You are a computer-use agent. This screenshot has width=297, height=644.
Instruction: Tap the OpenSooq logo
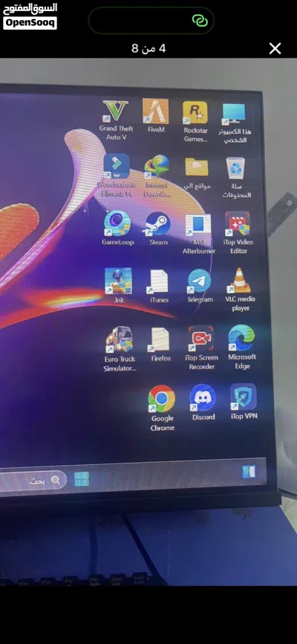click(30, 16)
